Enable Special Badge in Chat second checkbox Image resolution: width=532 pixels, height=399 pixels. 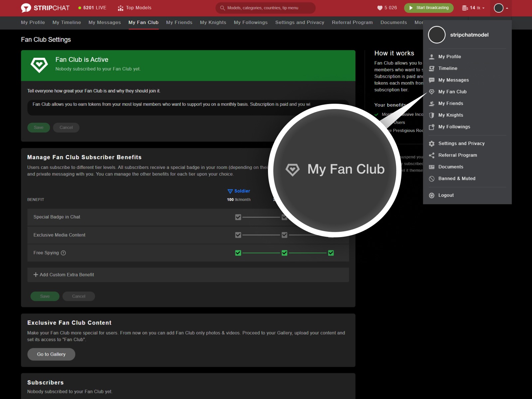point(284,217)
